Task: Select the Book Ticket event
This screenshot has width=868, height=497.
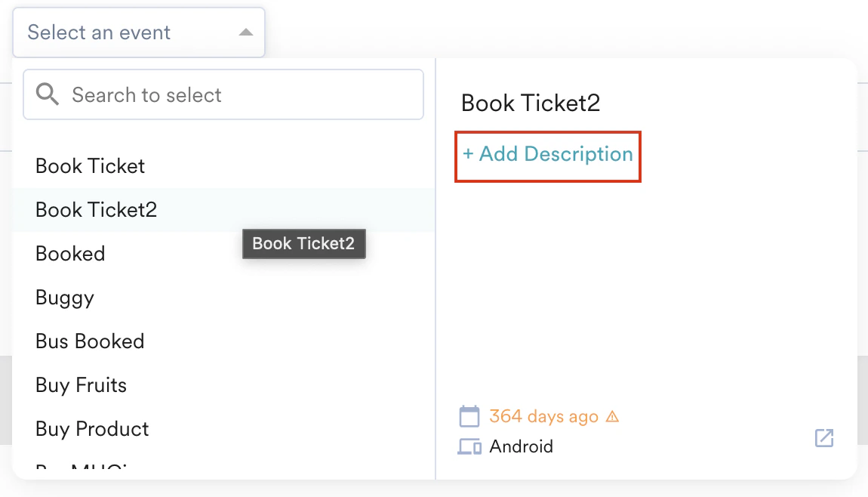Action: 90,166
